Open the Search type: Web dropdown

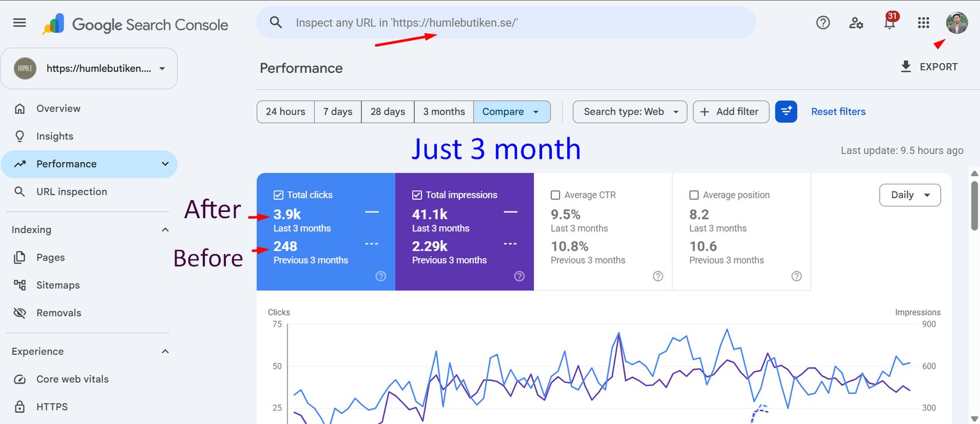tap(630, 112)
